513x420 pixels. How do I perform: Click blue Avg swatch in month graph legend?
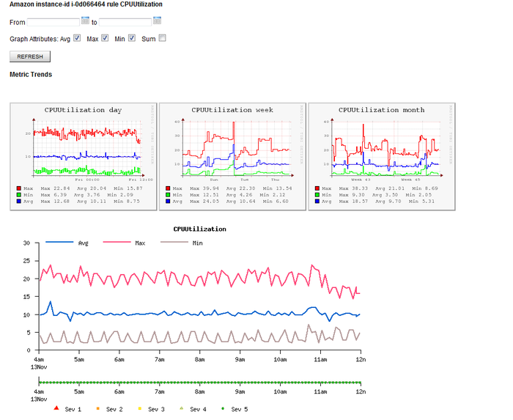click(317, 201)
